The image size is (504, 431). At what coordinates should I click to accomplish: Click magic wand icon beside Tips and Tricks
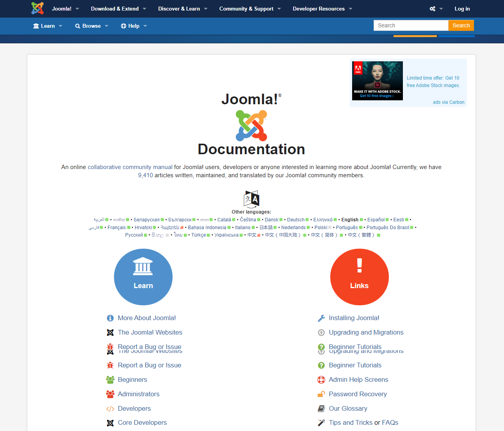(x=321, y=423)
